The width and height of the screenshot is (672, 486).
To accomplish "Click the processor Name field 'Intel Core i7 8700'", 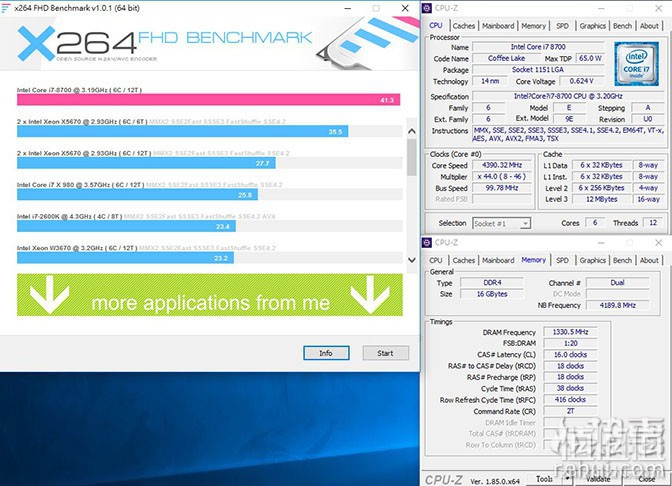I will click(x=538, y=47).
